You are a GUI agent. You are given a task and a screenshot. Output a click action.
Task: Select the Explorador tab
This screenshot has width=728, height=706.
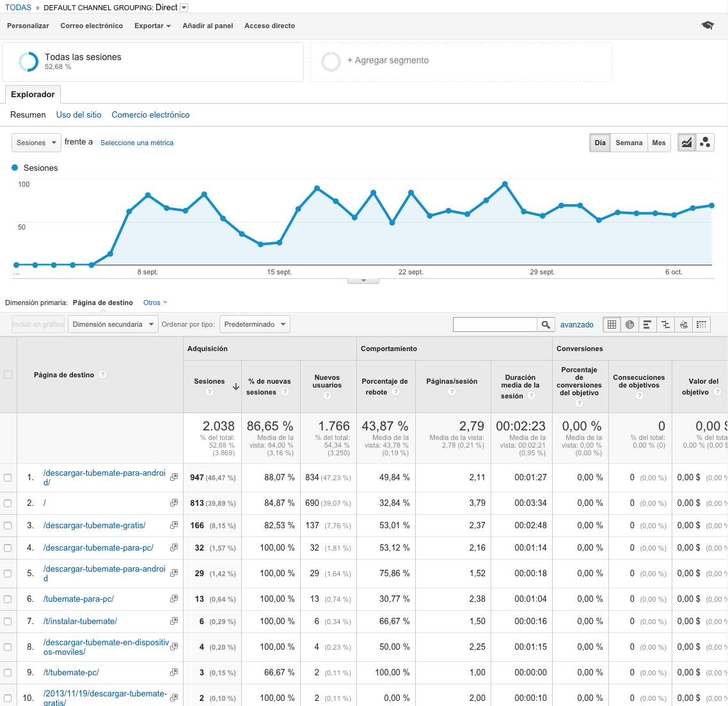pos(33,94)
